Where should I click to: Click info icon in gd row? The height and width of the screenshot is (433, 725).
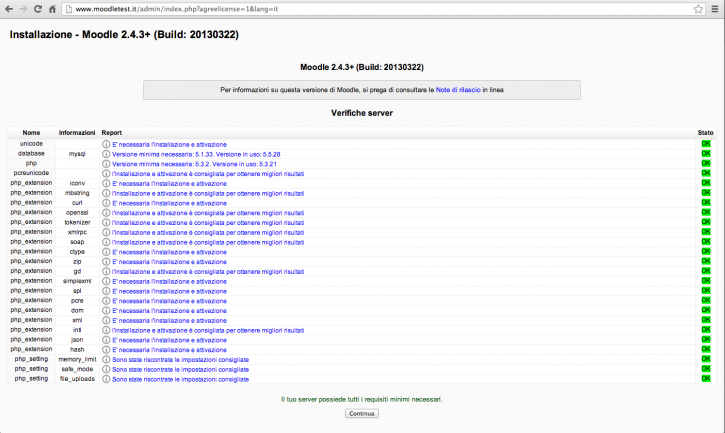106,272
